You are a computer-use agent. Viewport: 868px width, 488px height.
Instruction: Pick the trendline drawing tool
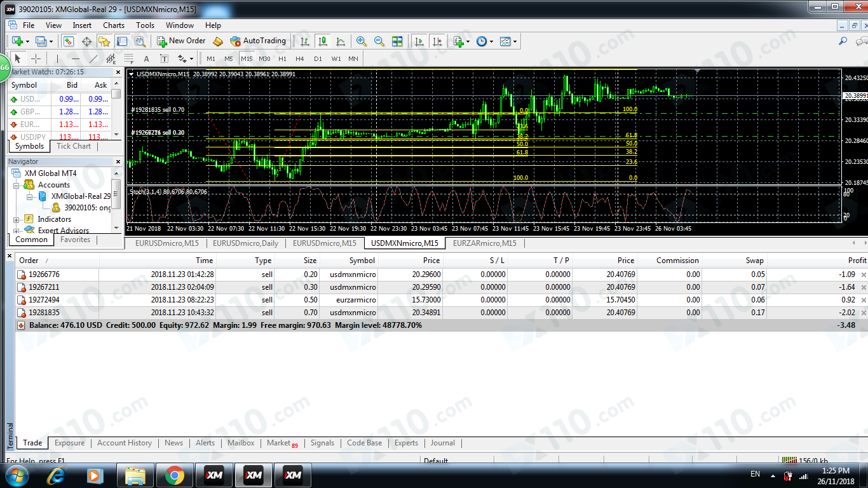pyautogui.click(x=93, y=58)
